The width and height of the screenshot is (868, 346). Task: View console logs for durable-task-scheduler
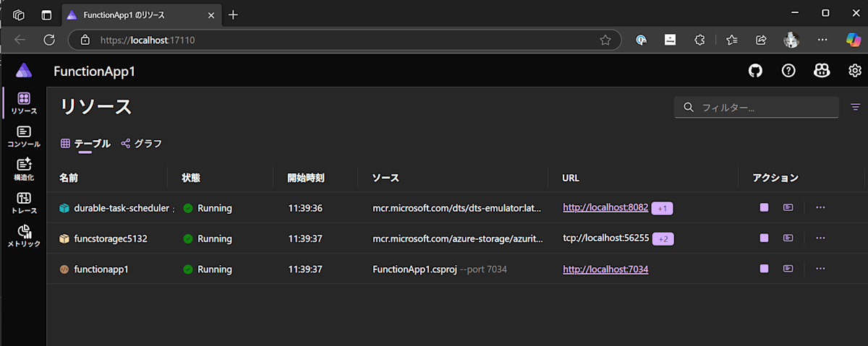pos(788,208)
